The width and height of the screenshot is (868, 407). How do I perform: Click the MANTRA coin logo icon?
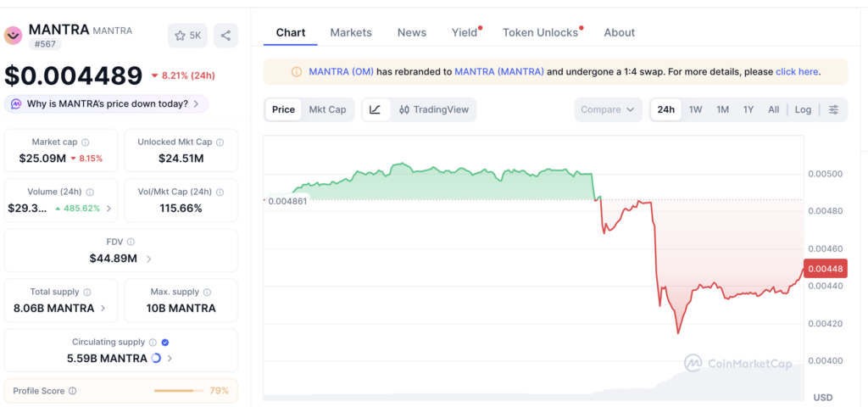(x=13, y=35)
